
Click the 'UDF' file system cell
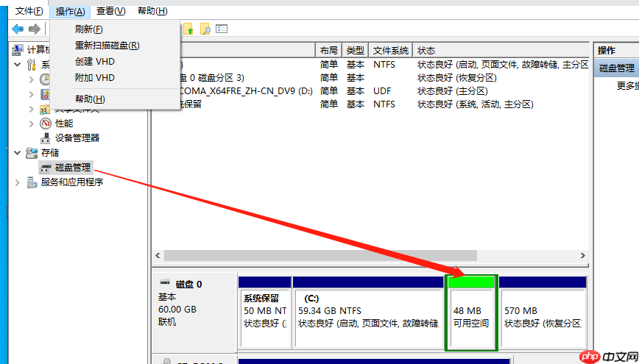tap(382, 90)
